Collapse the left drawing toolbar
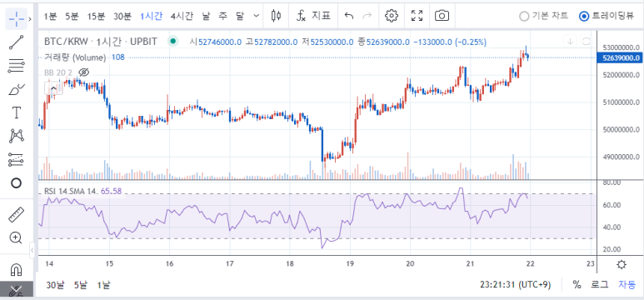This screenshot has height=300, width=644. point(32,249)
